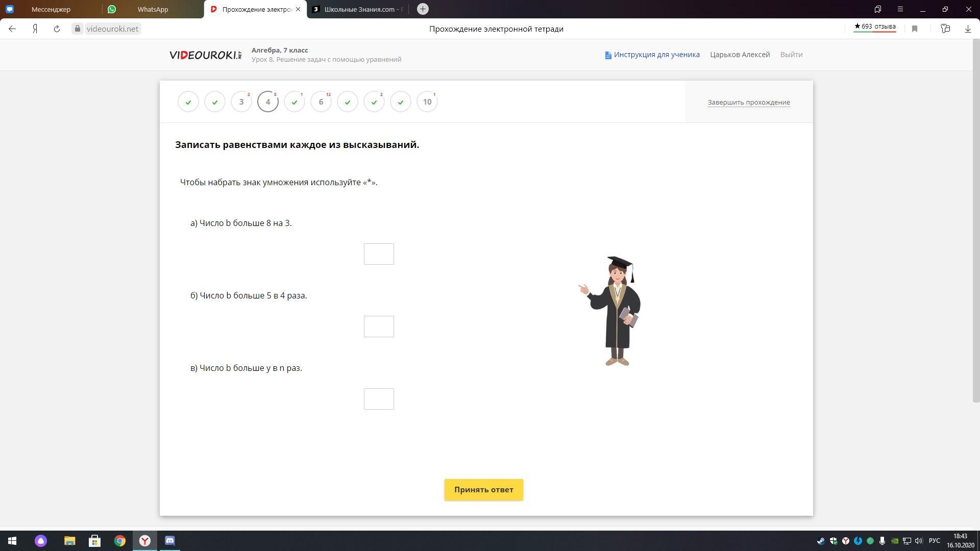Open Discord from the taskbar

click(x=170, y=541)
